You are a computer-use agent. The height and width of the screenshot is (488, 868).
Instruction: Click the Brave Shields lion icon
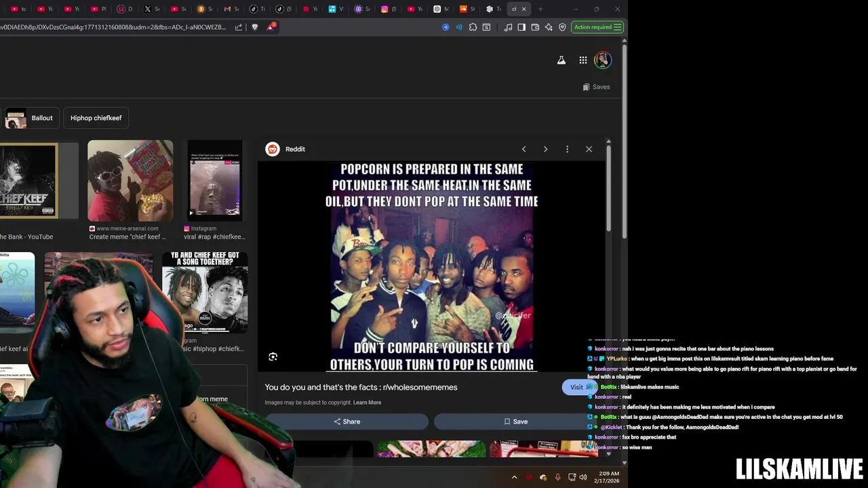pos(255,27)
